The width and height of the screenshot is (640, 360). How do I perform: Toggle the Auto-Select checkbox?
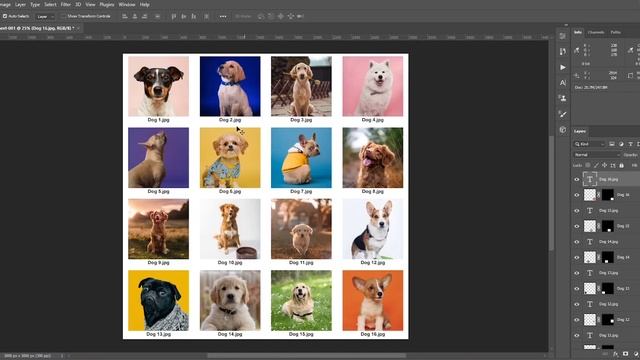tap(5, 16)
